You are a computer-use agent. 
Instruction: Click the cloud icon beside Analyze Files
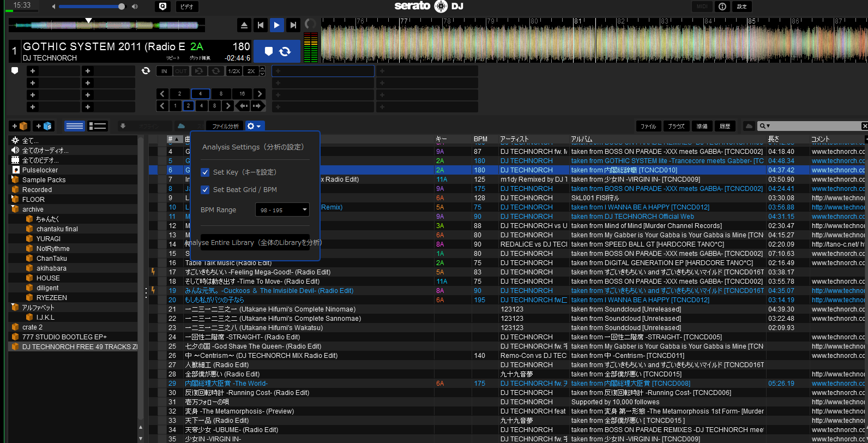(181, 126)
